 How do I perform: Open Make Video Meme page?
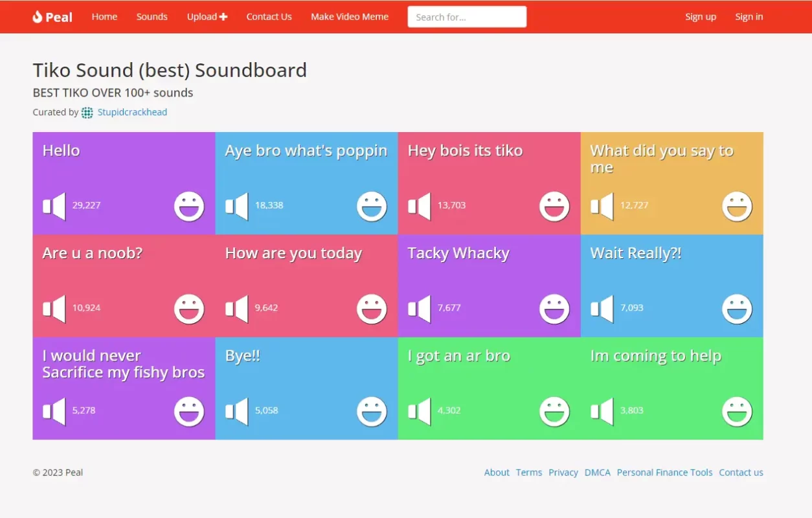pos(350,17)
